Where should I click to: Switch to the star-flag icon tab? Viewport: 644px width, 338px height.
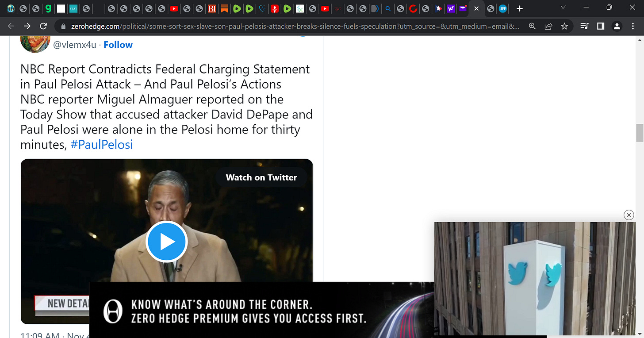click(438, 8)
